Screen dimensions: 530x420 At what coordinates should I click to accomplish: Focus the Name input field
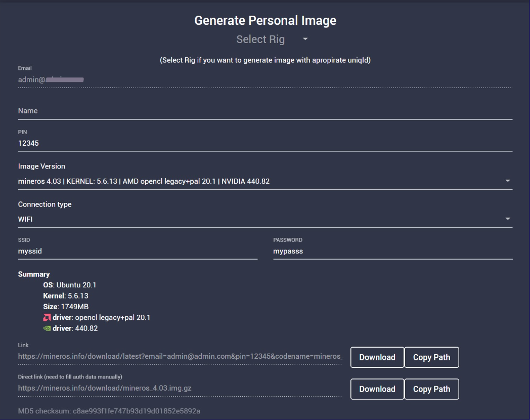tap(265, 111)
